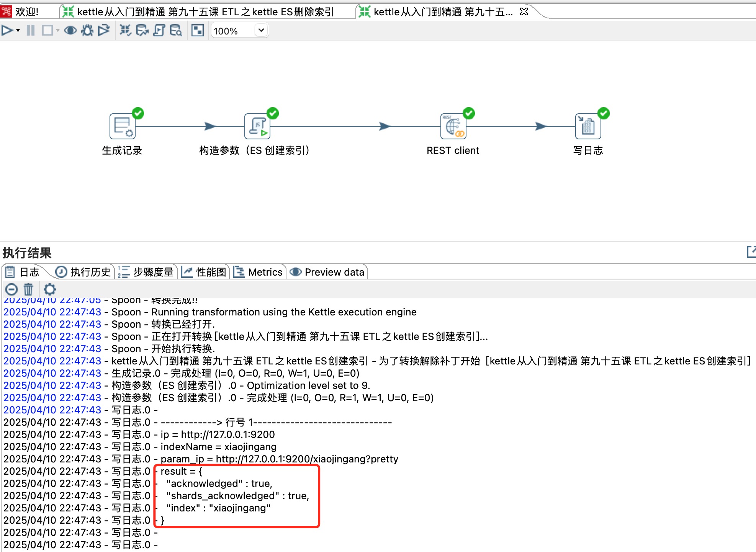Click the preview eye icon in toolbar
The image size is (756, 552).
coord(70,30)
